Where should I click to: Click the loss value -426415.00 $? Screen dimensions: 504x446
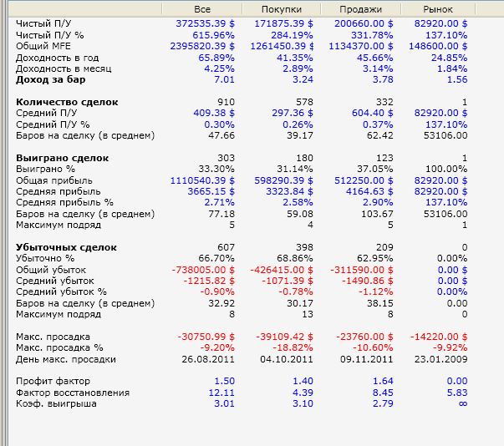click(282, 270)
